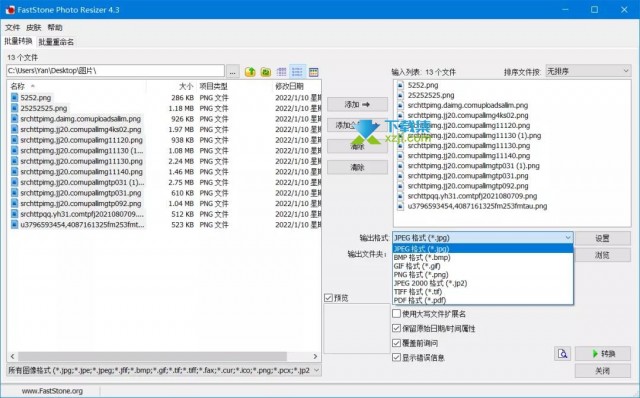This screenshot has height=398, width=640.
Task: Switch to the details view icon
Action: point(297,72)
